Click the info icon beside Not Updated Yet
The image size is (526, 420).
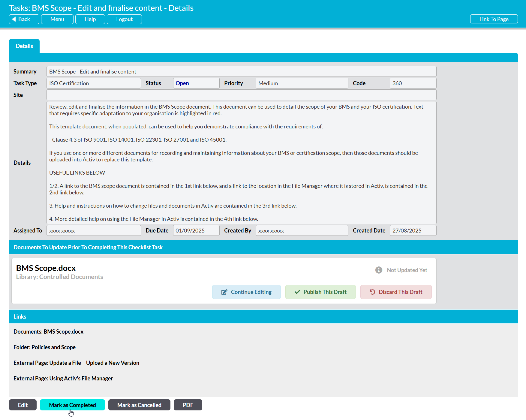379,270
